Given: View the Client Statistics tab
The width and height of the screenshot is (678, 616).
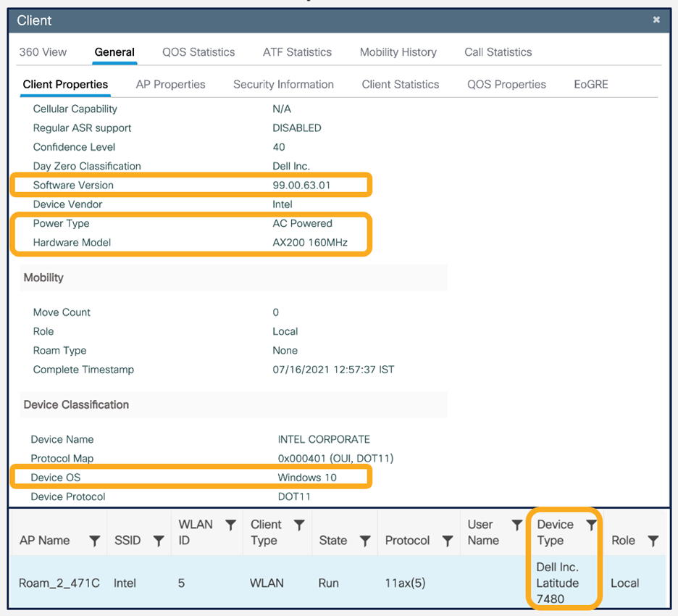Looking at the screenshot, I should pos(401,84).
